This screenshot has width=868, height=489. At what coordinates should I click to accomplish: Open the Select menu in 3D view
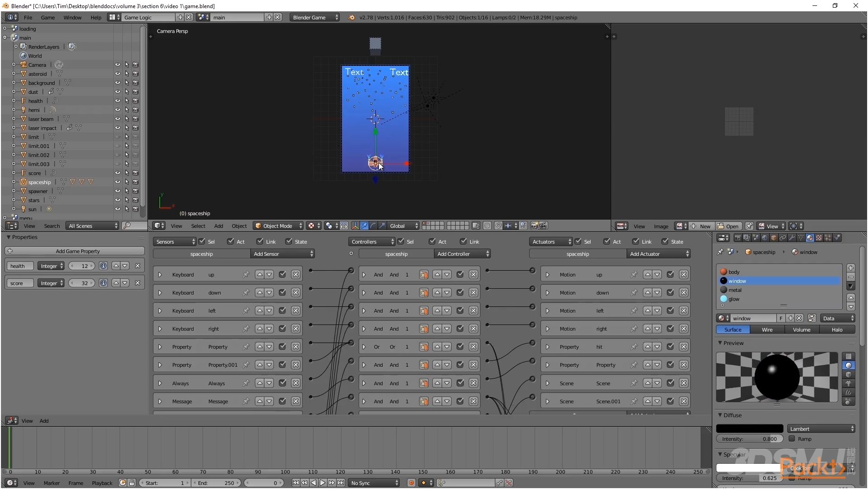tap(198, 226)
